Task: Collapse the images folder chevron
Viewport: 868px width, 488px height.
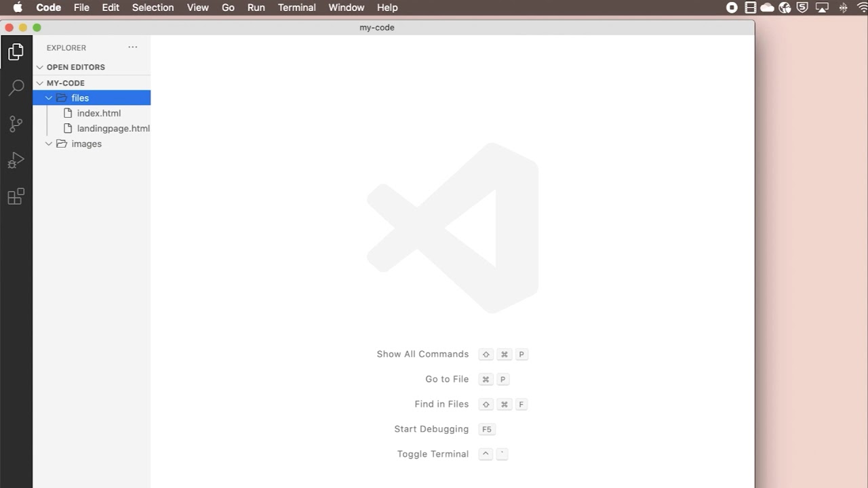Action: click(x=49, y=144)
